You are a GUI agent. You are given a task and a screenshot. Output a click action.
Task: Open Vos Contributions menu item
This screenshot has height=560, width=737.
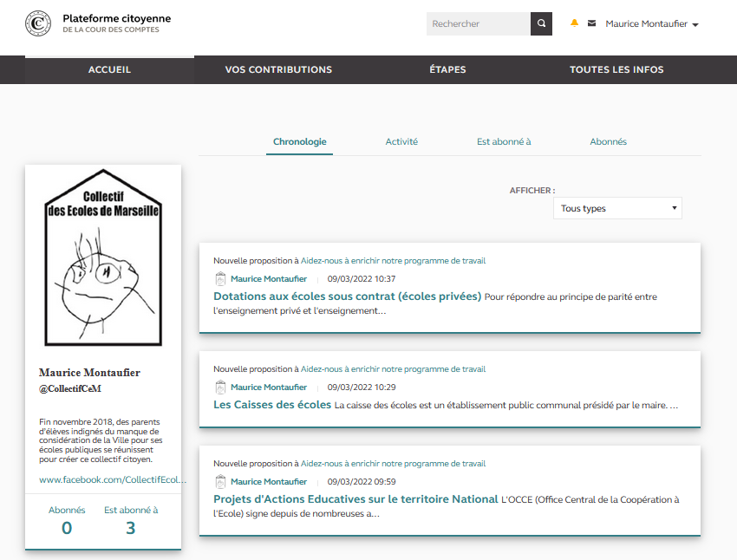[278, 69]
